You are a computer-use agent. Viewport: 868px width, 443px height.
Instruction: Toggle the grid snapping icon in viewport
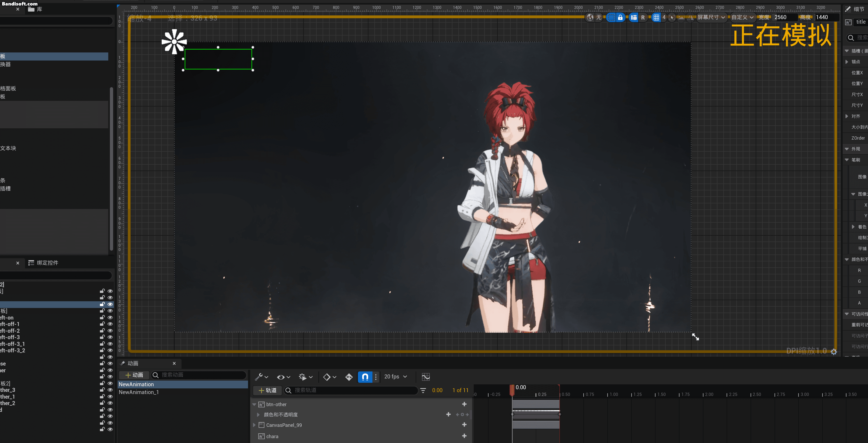pos(656,17)
